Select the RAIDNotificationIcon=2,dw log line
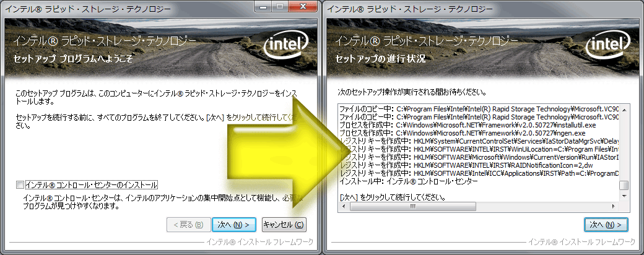 click(x=467, y=165)
